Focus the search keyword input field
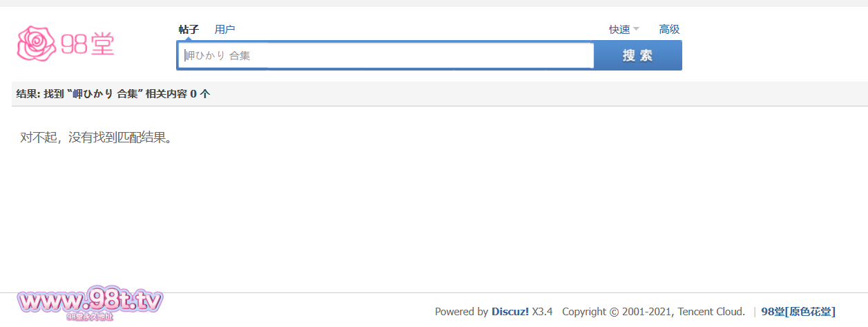The width and height of the screenshot is (868, 327). pyautogui.click(x=387, y=55)
